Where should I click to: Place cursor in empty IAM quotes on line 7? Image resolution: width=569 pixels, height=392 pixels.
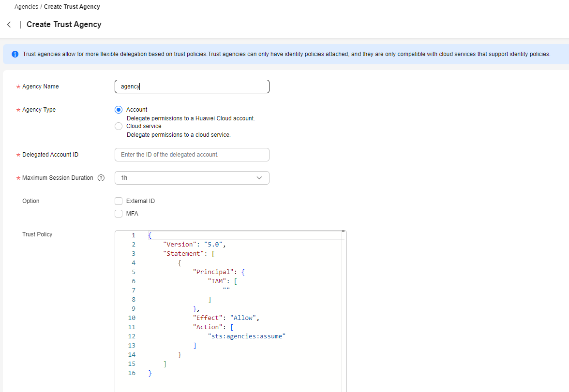(x=226, y=290)
